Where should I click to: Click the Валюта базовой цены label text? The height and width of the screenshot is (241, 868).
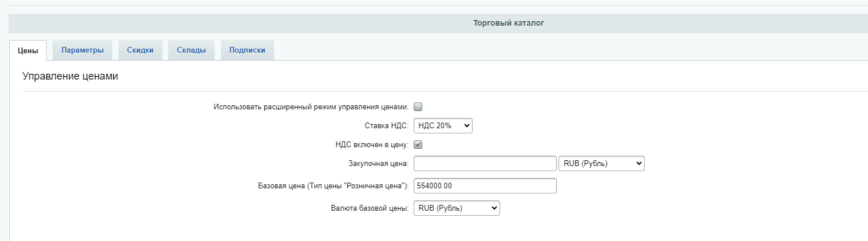368,208
